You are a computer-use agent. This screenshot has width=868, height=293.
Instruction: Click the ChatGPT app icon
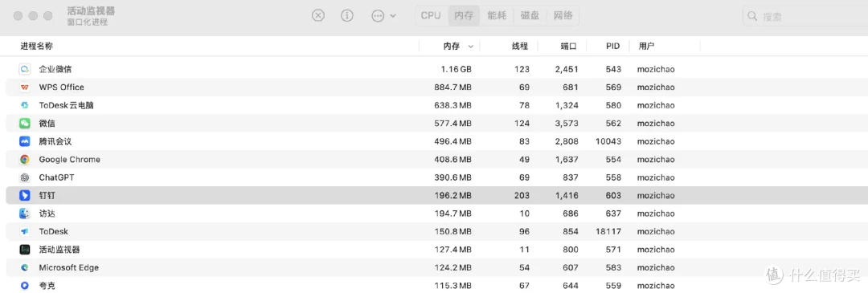click(24, 177)
